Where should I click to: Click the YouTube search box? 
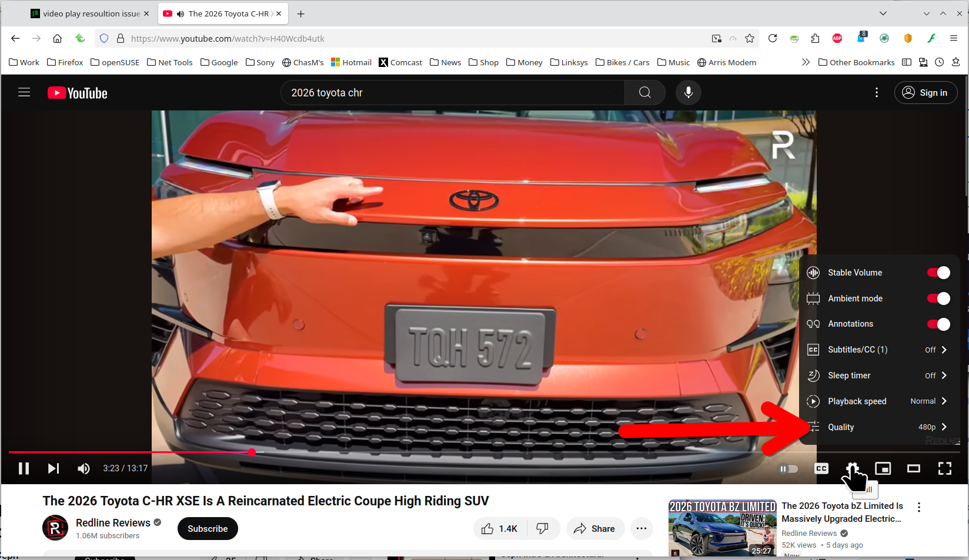(453, 93)
